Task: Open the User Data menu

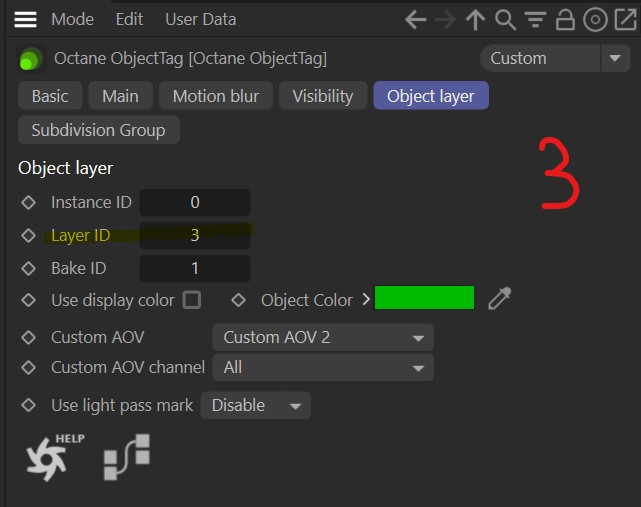Action: 201,20
